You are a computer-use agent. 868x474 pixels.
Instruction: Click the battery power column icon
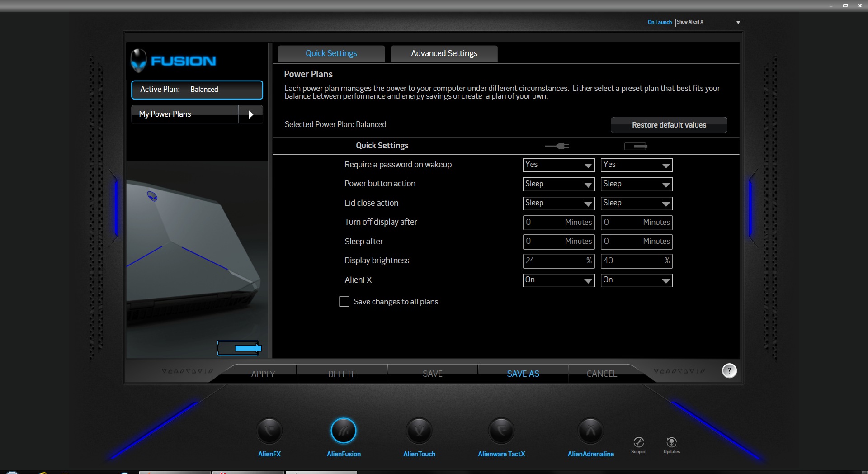tap(636, 146)
